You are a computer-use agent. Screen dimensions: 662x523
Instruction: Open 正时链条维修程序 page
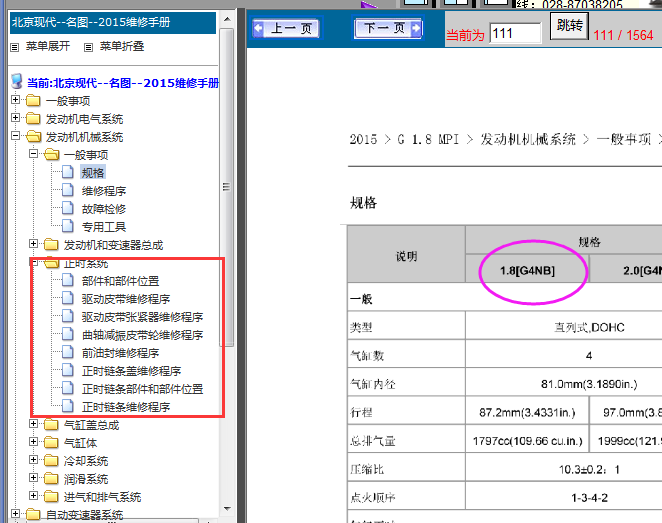pos(126,407)
